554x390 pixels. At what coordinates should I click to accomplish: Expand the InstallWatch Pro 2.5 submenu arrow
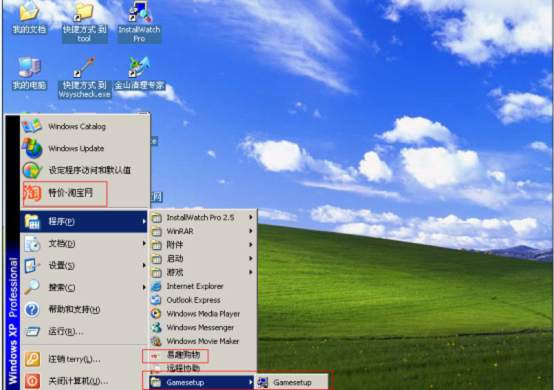click(x=251, y=217)
